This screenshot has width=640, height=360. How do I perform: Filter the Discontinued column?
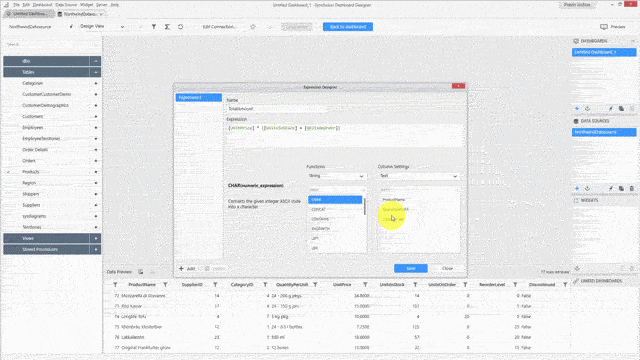coord(565,285)
